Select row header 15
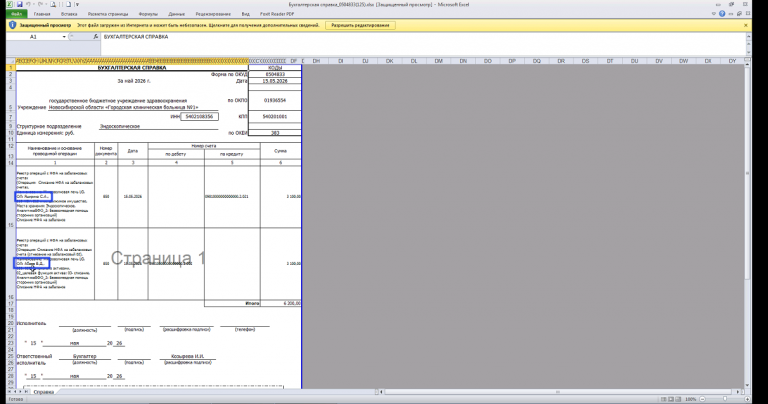Screen dimensions: 768x404 tap(11, 196)
